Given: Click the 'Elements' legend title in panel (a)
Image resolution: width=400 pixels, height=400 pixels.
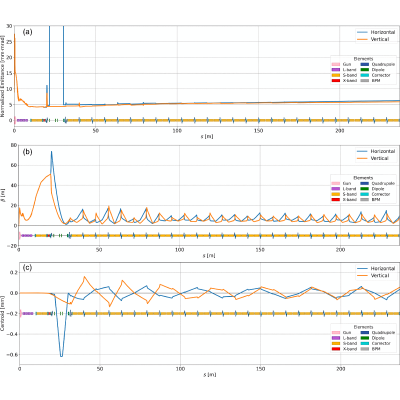Looking at the screenshot, I should tap(363, 59).
